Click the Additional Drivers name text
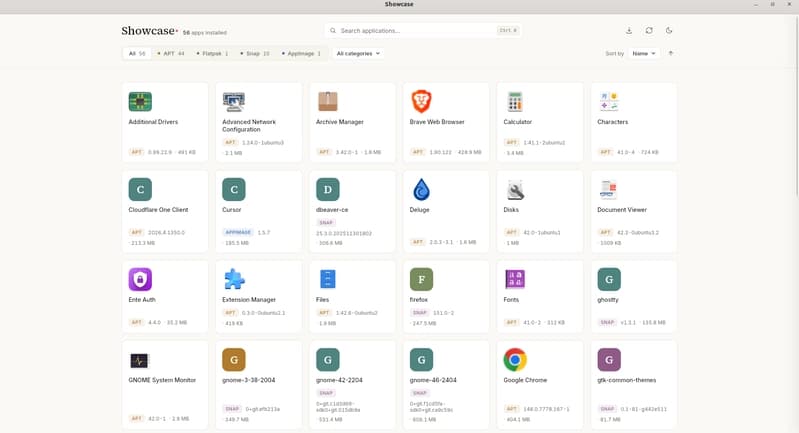 click(x=153, y=122)
